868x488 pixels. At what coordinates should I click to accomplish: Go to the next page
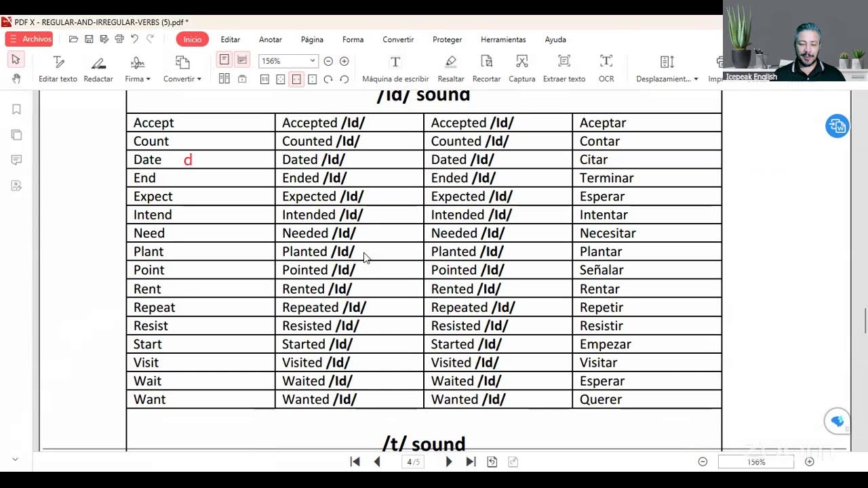[x=448, y=462]
